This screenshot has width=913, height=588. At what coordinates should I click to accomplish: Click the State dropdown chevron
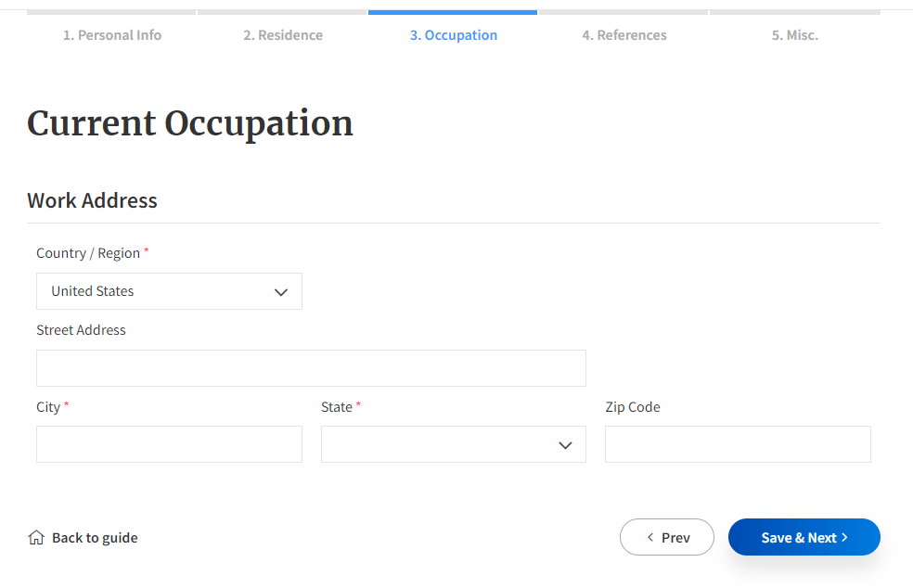(565, 445)
